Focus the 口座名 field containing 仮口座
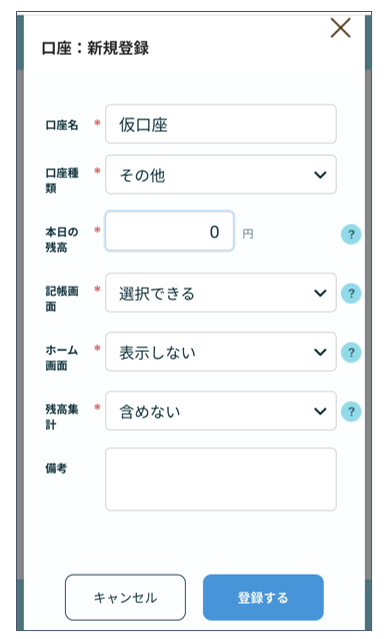 point(221,124)
